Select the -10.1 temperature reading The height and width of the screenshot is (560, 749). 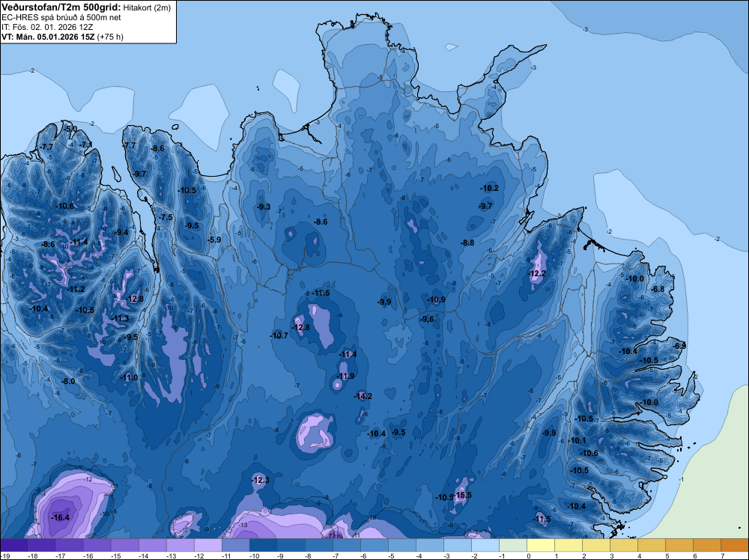[577, 440]
